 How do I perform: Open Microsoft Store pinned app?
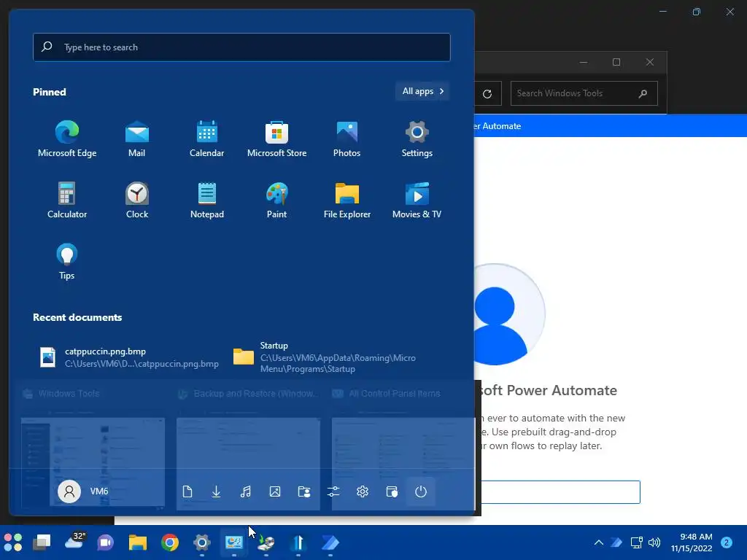pos(276,139)
